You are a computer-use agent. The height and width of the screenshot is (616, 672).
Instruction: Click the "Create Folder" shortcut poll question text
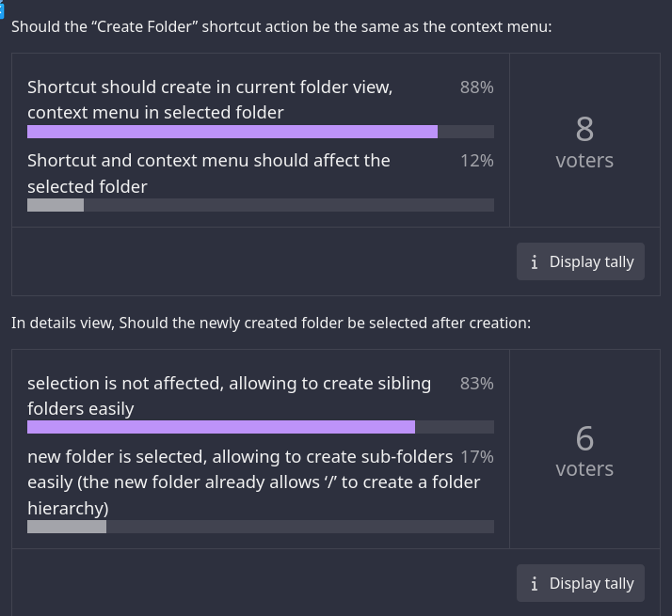pos(281,26)
